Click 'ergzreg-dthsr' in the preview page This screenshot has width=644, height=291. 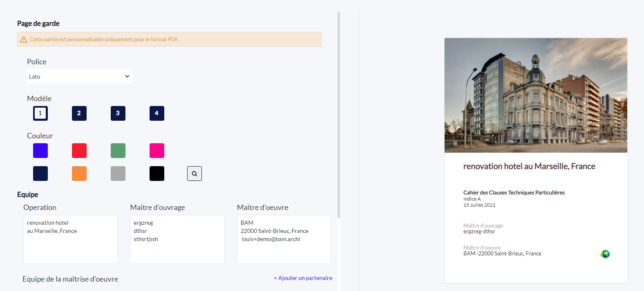coord(479,232)
